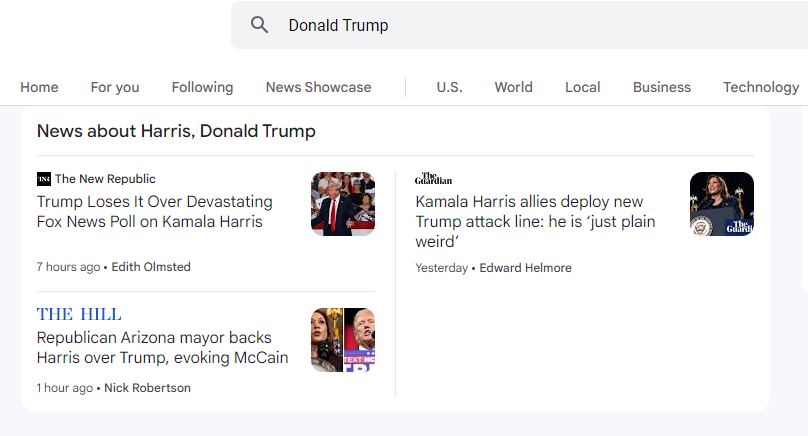Open the Local news section

pos(583,87)
